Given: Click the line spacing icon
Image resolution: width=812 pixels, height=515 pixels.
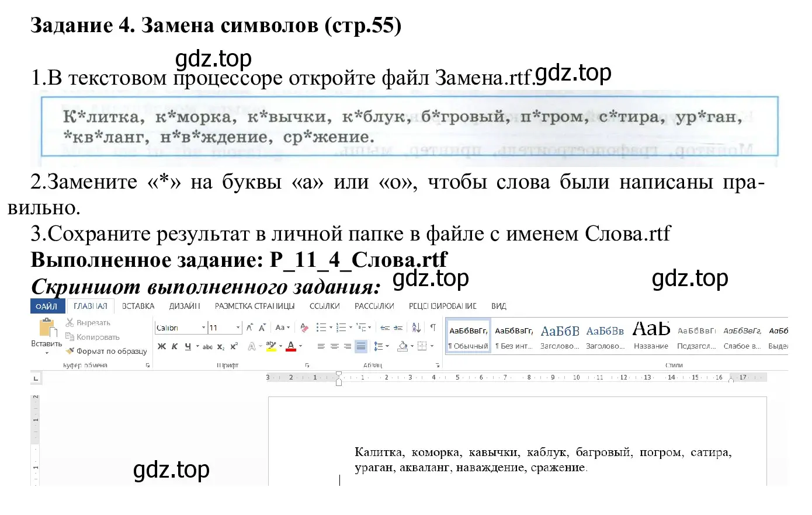Looking at the screenshot, I should 379,346.
